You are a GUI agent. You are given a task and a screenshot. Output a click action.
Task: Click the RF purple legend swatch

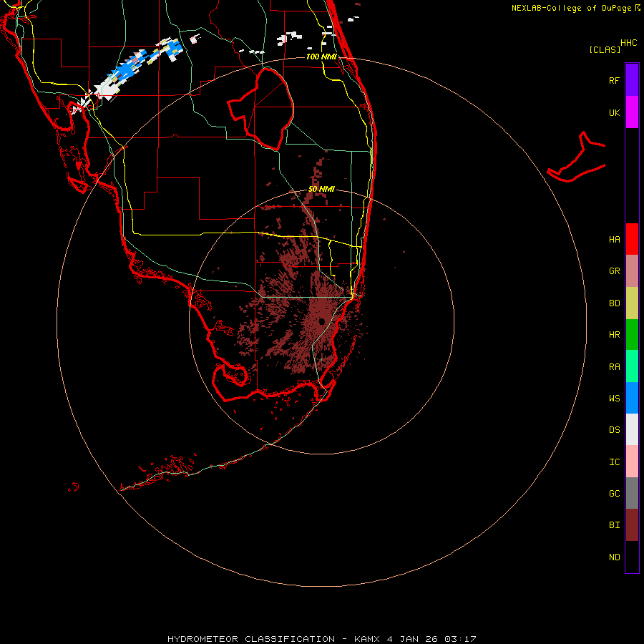click(x=632, y=80)
